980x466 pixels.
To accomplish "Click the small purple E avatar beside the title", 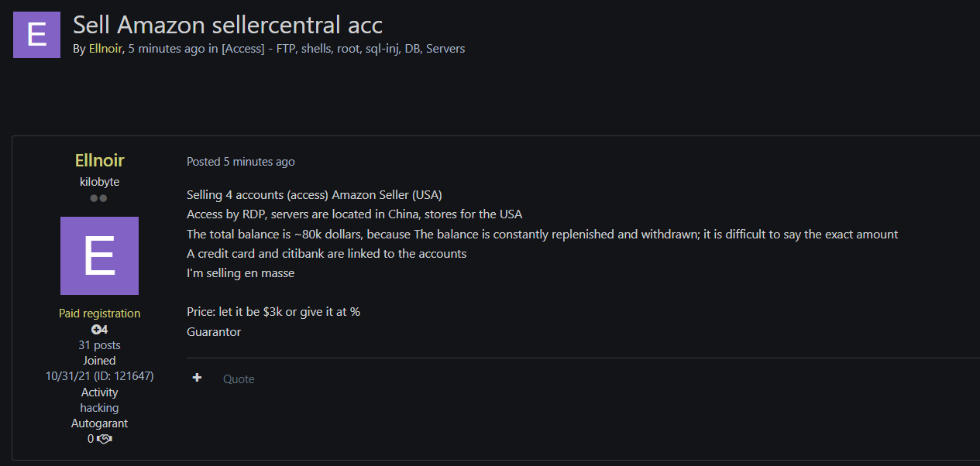I will click(x=36, y=35).
